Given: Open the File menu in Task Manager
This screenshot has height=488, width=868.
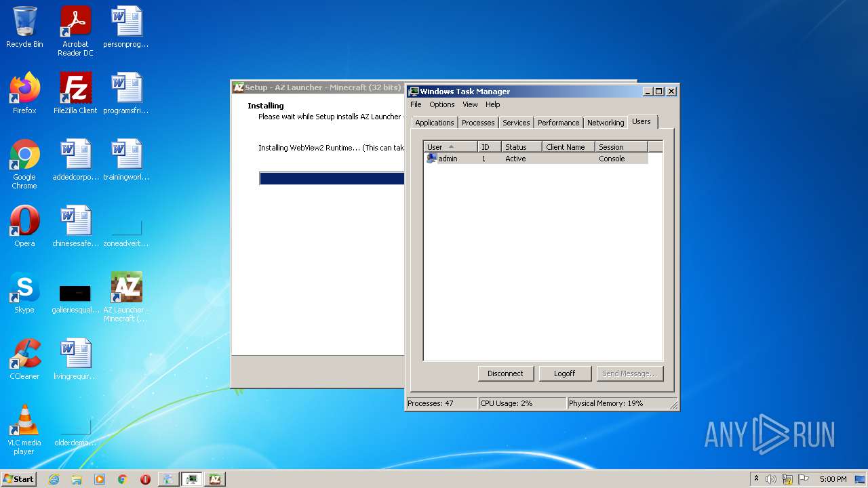Looking at the screenshot, I should click(x=416, y=104).
